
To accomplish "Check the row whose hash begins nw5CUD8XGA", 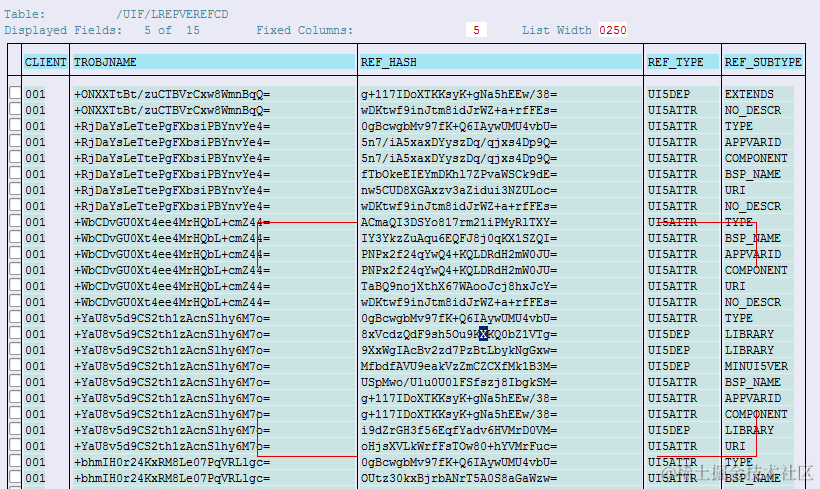I will point(15,189).
